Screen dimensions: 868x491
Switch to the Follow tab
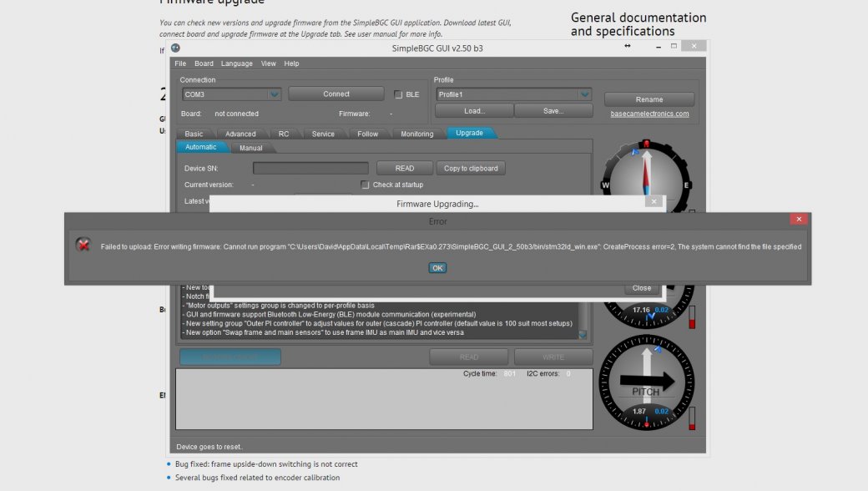(367, 134)
